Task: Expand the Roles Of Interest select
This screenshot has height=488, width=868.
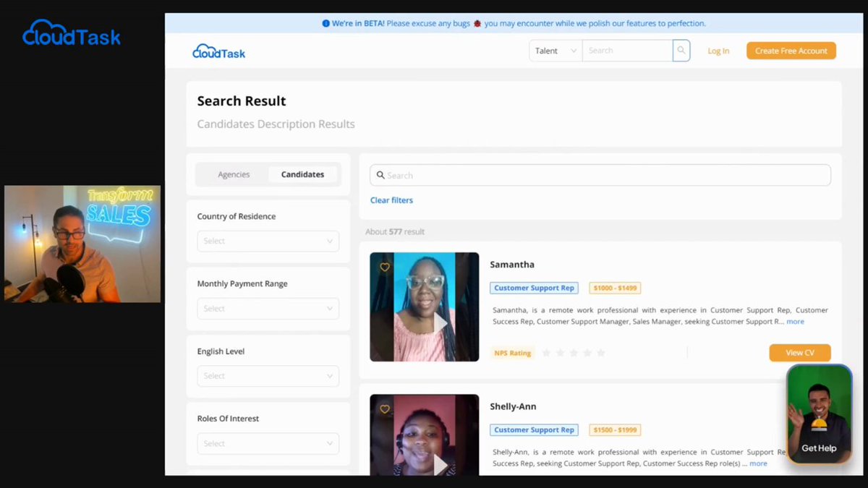Action: coord(268,443)
